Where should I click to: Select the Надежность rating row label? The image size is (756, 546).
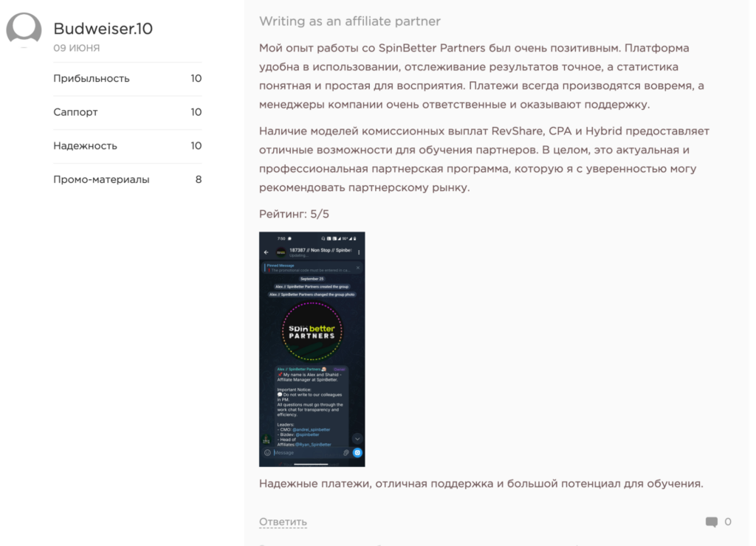point(85,146)
